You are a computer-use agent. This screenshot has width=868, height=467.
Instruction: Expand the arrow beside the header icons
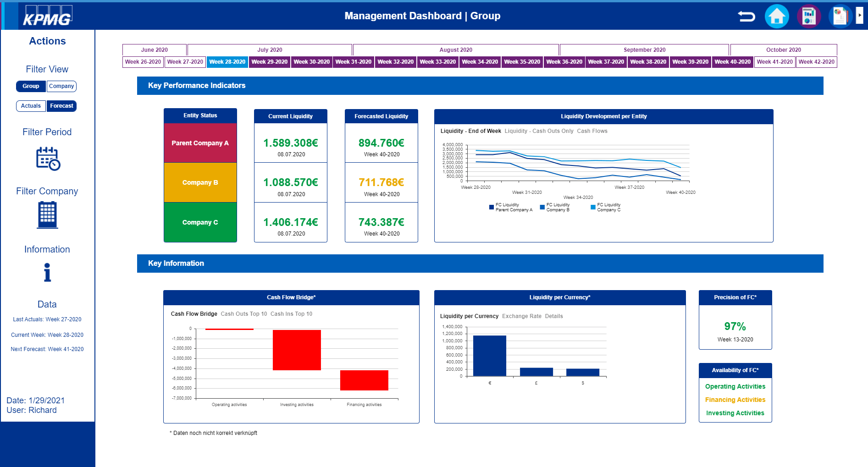[860, 15]
